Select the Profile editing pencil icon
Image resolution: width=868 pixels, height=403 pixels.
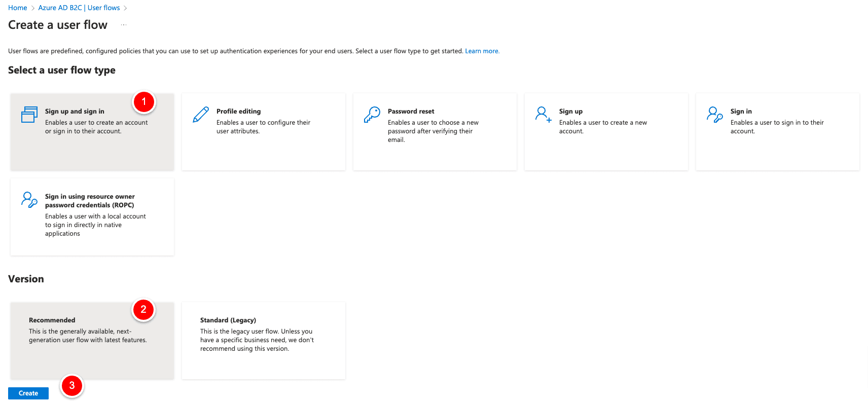201,115
